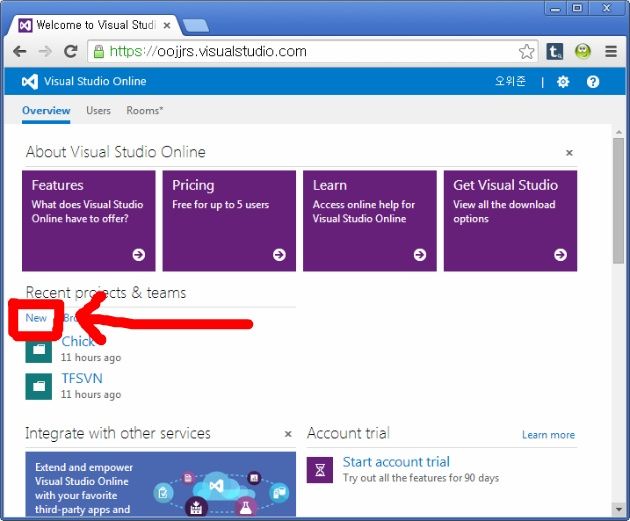630x521 pixels.
Task: Click the page scrollbar down arrow
Action: tap(619, 509)
